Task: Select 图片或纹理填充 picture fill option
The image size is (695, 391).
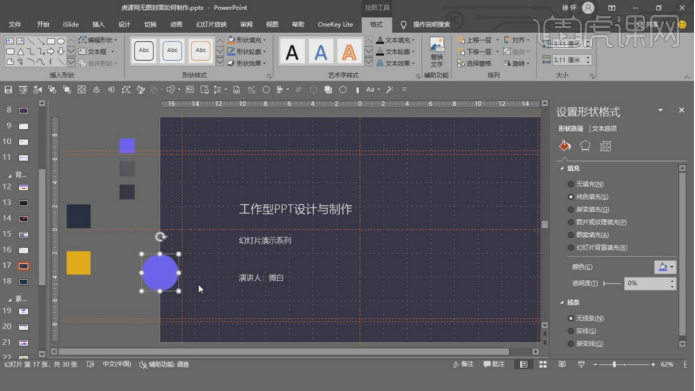Action: tap(597, 222)
